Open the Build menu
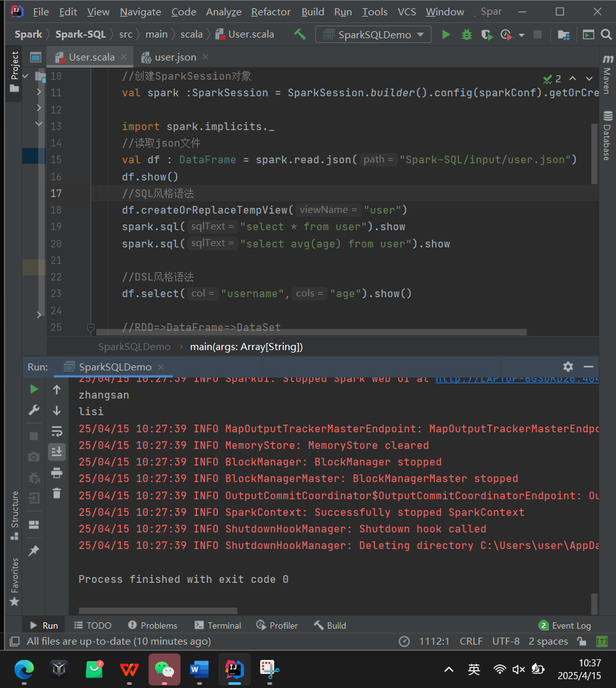Viewport: 616px width, 688px height. tap(312, 12)
